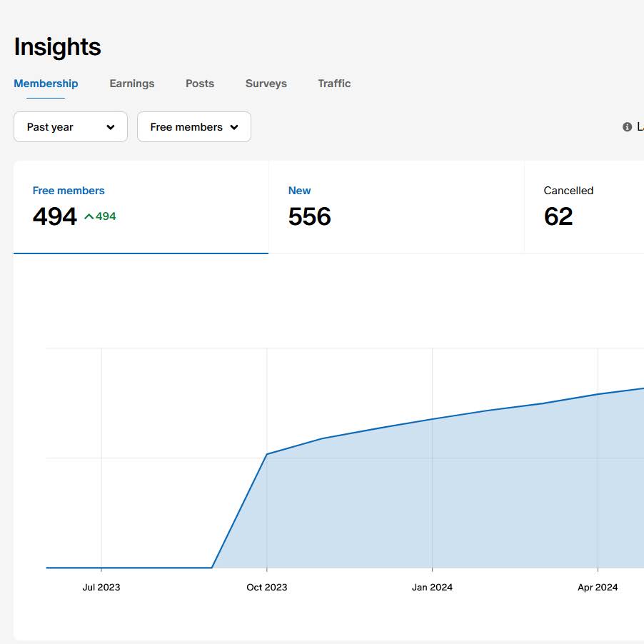Expand the Past year date range dropdown
644x644 pixels.
click(x=71, y=127)
